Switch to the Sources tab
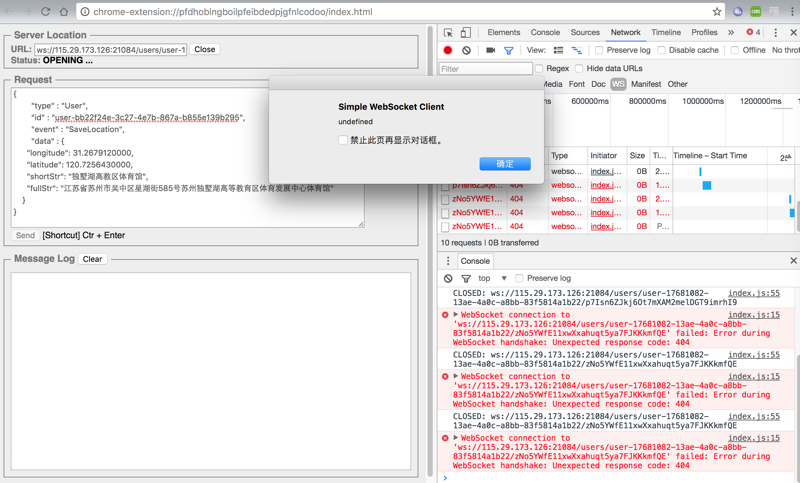The width and height of the screenshot is (800, 483). (x=585, y=32)
